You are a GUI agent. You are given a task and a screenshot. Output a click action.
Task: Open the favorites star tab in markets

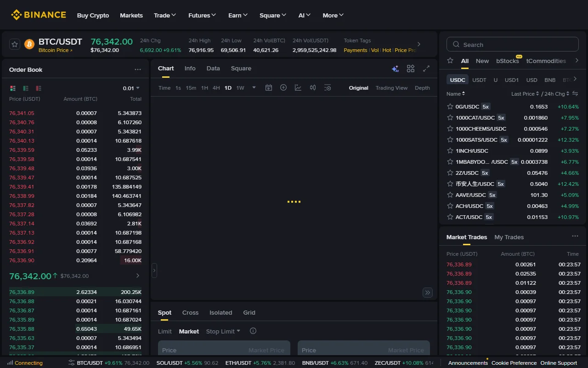(450, 61)
